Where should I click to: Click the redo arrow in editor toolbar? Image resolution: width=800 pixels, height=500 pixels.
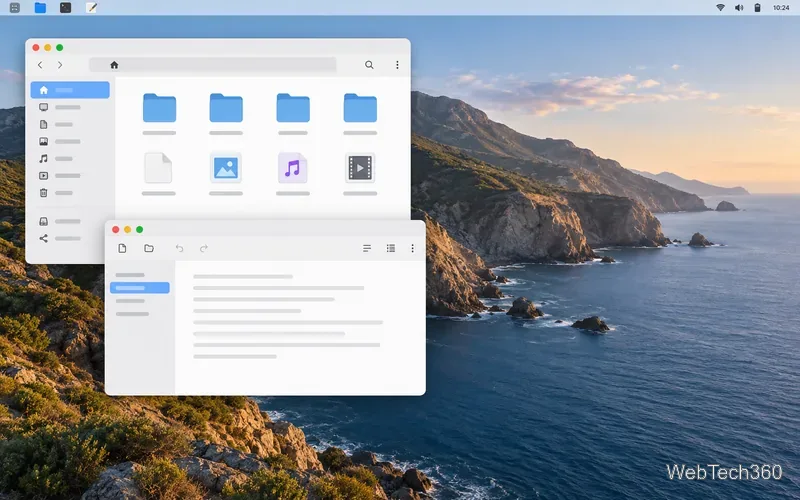[x=204, y=248]
